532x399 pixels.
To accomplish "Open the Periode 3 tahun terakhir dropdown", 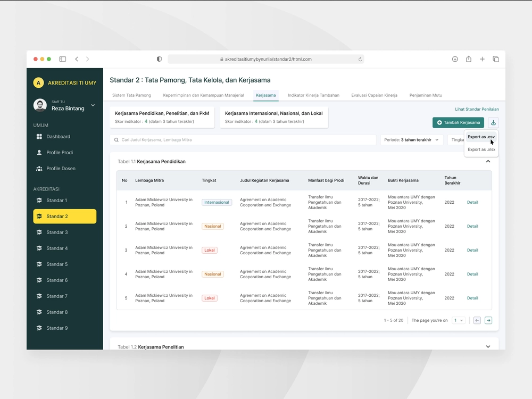I will pyautogui.click(x=411, y=140).
